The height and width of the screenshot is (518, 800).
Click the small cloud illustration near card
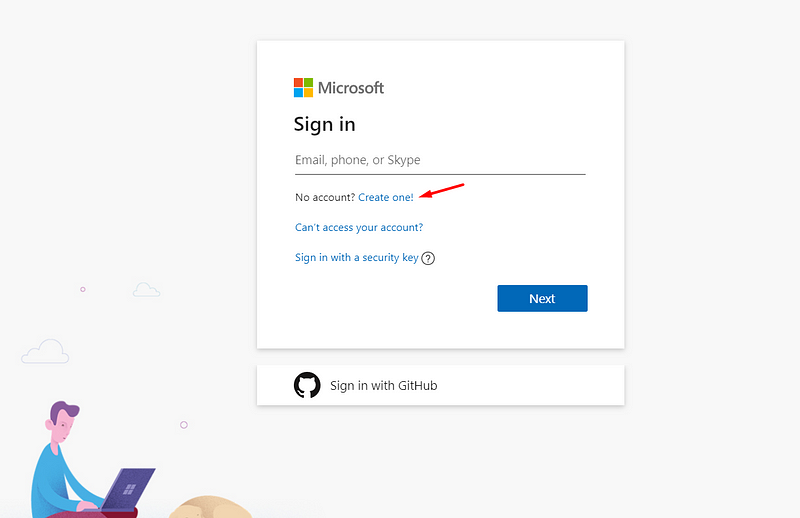(146, 289)
